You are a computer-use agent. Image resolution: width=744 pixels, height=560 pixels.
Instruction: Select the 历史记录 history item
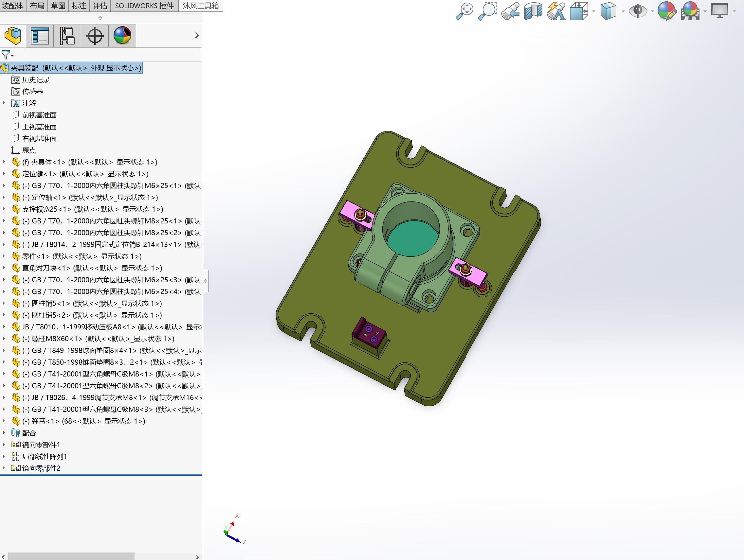(x=31, y=80)
